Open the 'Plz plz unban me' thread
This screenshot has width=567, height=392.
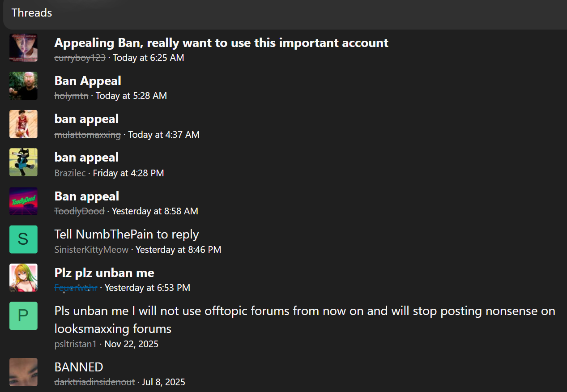104,273
